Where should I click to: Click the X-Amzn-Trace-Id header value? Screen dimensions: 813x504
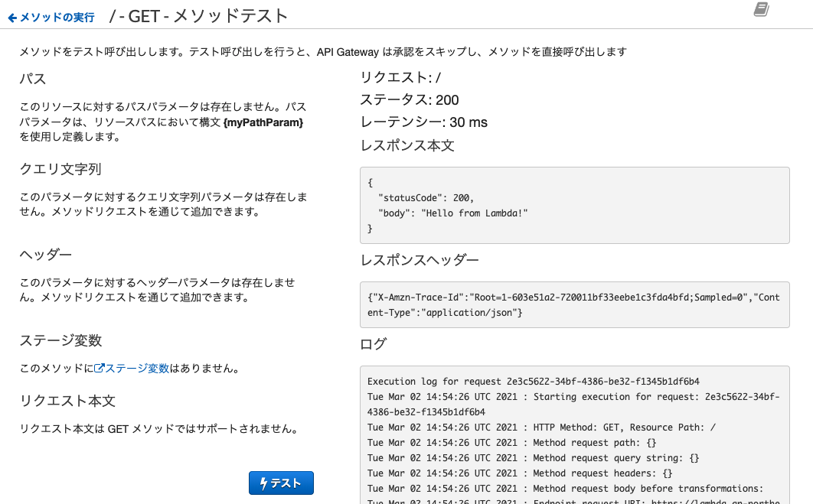pos(573,304)
